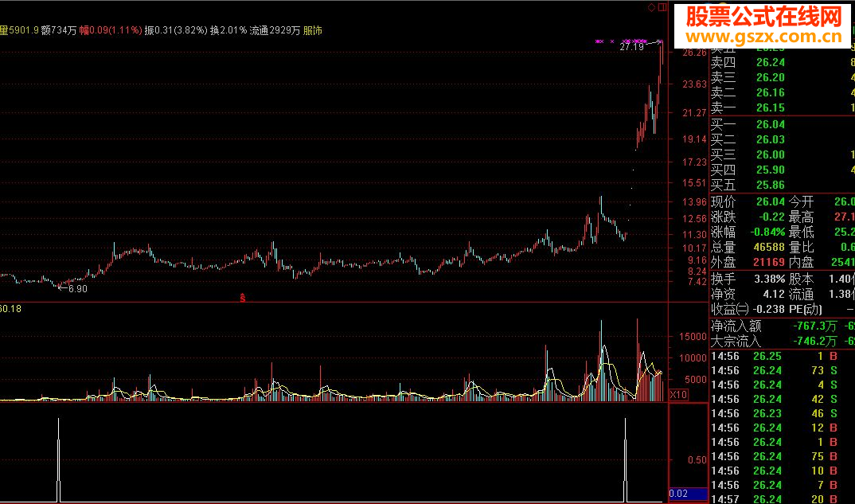Click the 10000 volume axis label
Image resolution: width=855 pixels, height=504 pixels.
[x=693, y=358]
